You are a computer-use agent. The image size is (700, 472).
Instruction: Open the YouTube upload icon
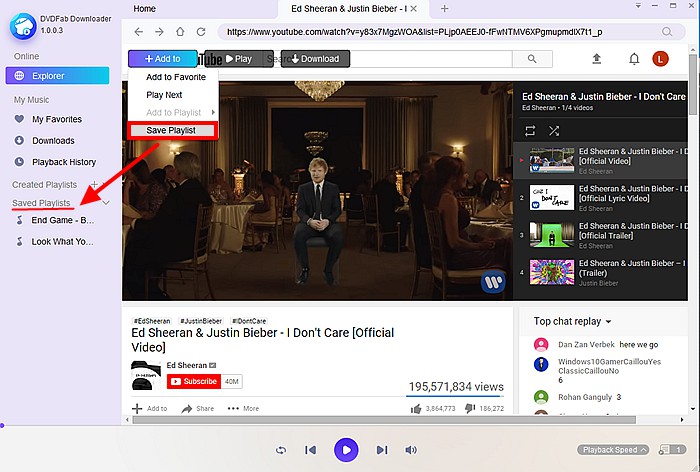pyautogui.click(x=596, y=58)
